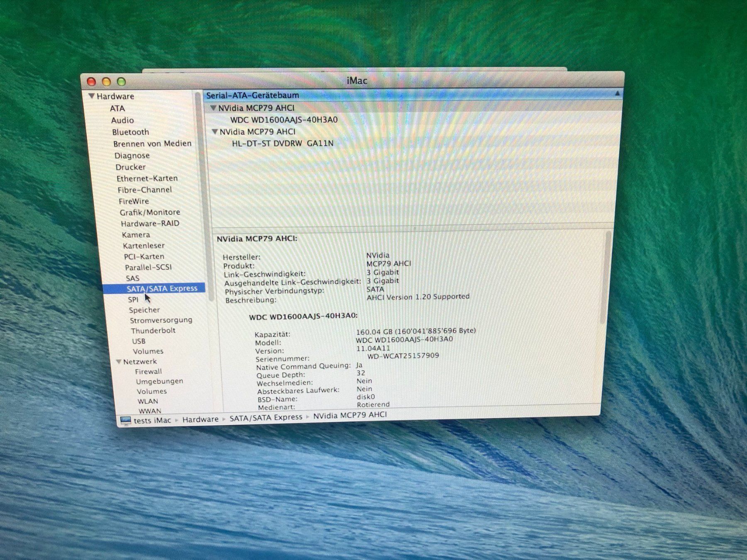The image size is (747, 560).
Task: Select SATA/SATA Express in the sidebar
Action: [154, 288]
